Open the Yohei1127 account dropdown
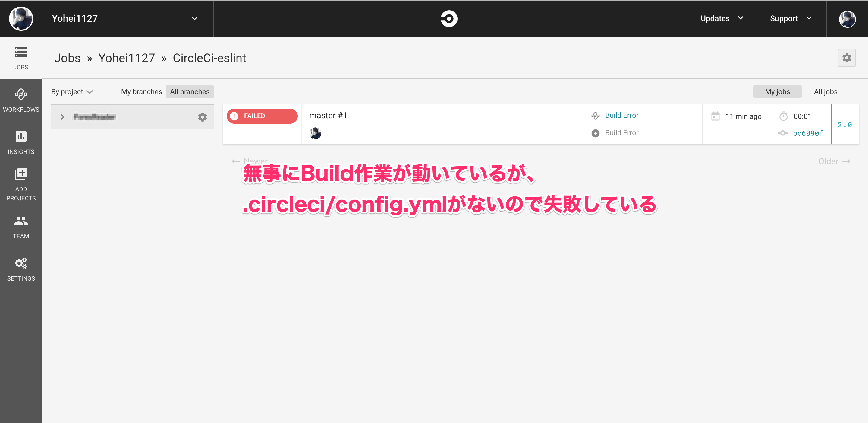 click(x=125, y=18)
